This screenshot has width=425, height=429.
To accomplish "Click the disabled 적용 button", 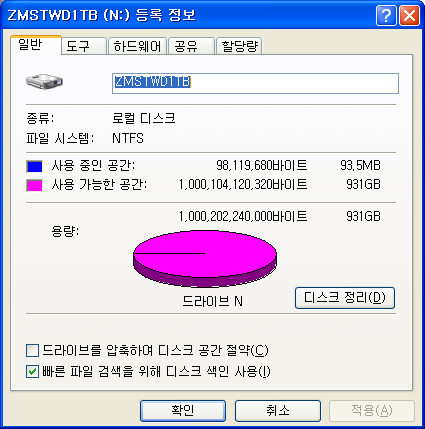I will point(372,411).
